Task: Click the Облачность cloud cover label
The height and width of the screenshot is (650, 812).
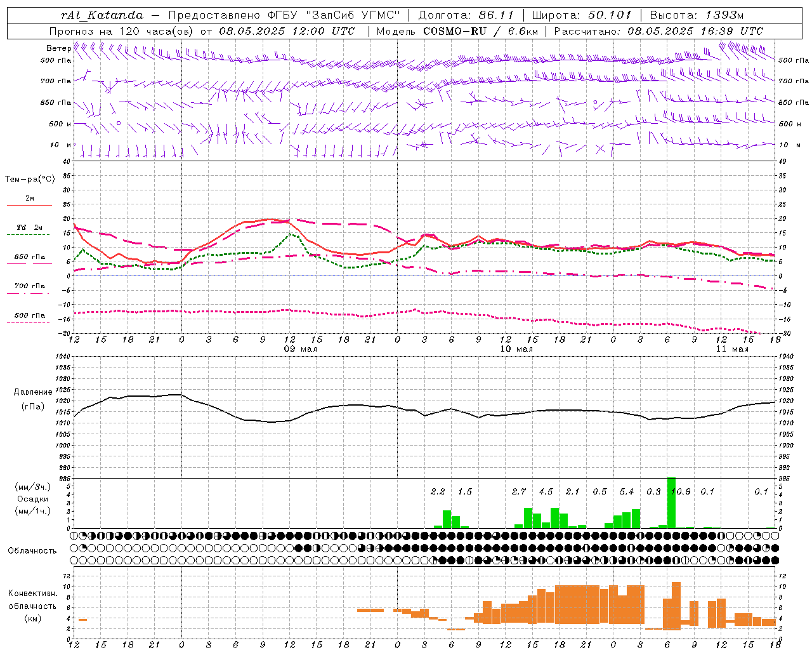Action: coord(32,550)
